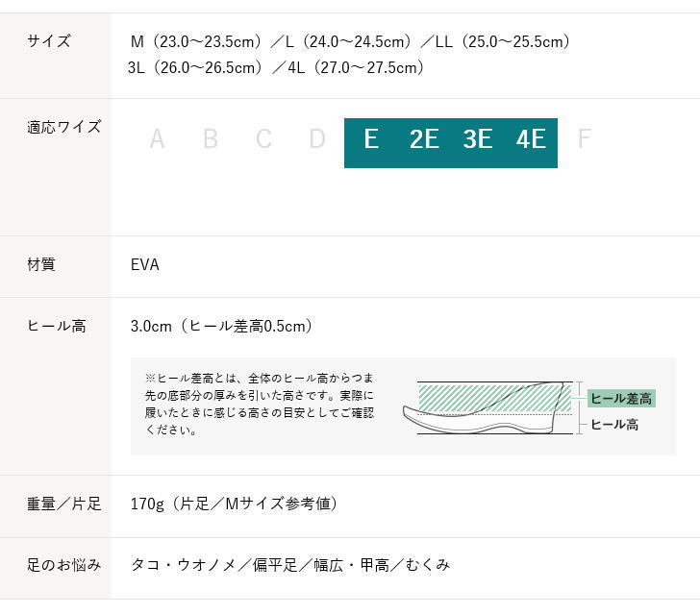700x615 pixels.
Task: Click the highlighted E width letter
Action: tap(371, 140)
